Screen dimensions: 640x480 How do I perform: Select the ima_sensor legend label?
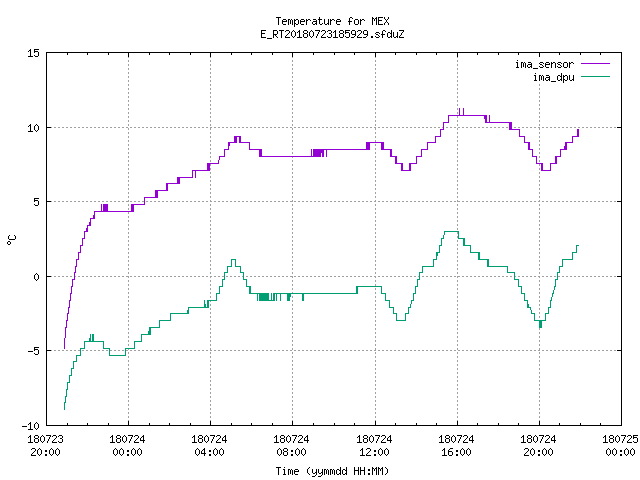pos(544,64)
